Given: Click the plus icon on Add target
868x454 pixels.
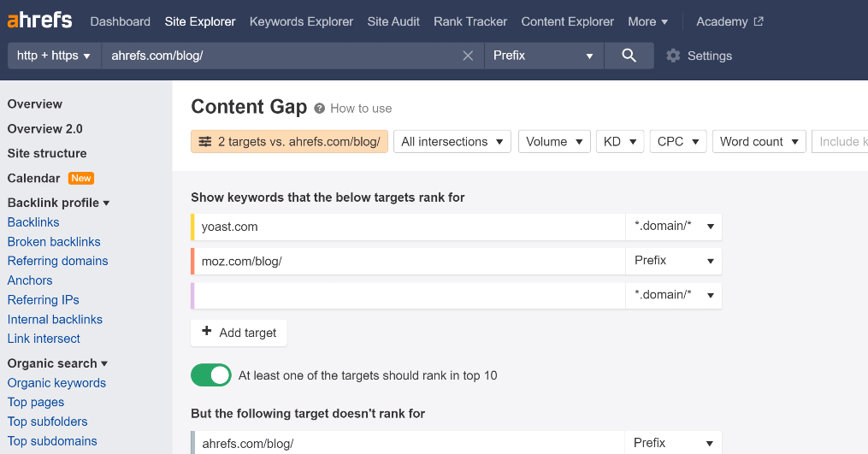Looking at the screenshot, I should [x=206, y=331].
